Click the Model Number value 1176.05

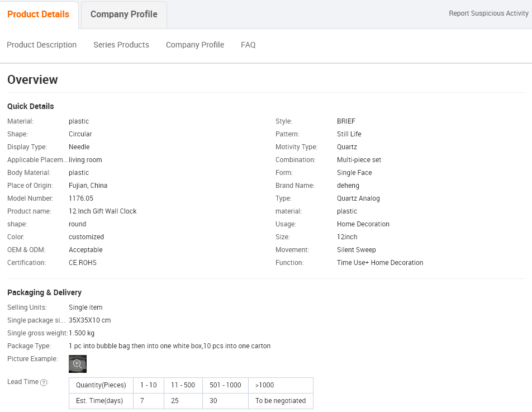80,198
